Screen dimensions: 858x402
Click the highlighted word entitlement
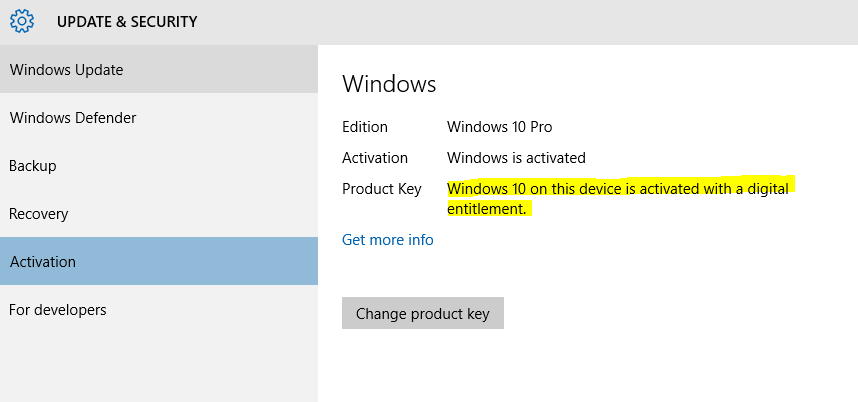point(486,208)
